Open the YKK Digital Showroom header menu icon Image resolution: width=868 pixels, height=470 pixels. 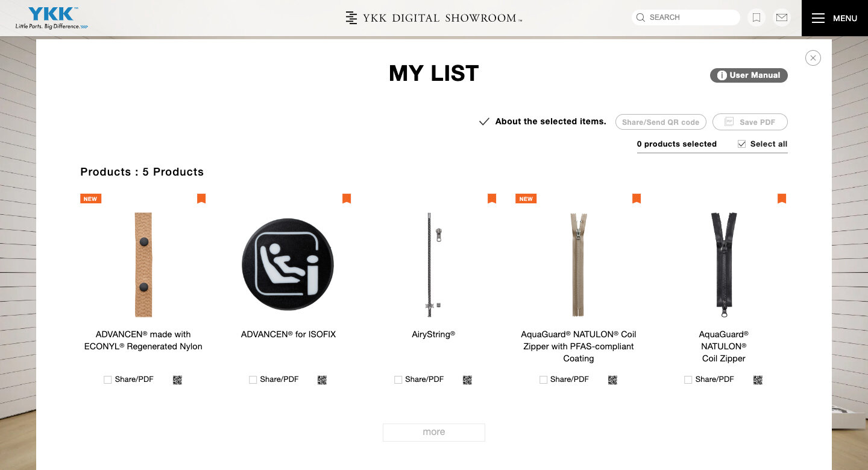[351, 17]
